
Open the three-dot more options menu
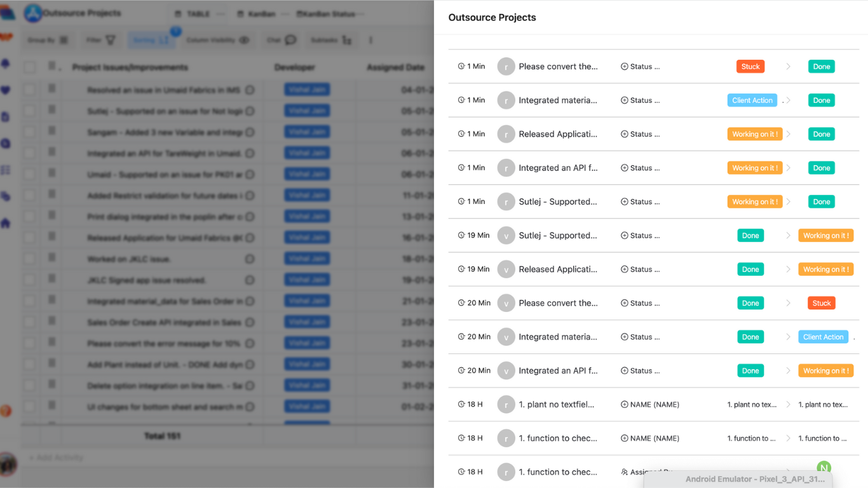370,40
